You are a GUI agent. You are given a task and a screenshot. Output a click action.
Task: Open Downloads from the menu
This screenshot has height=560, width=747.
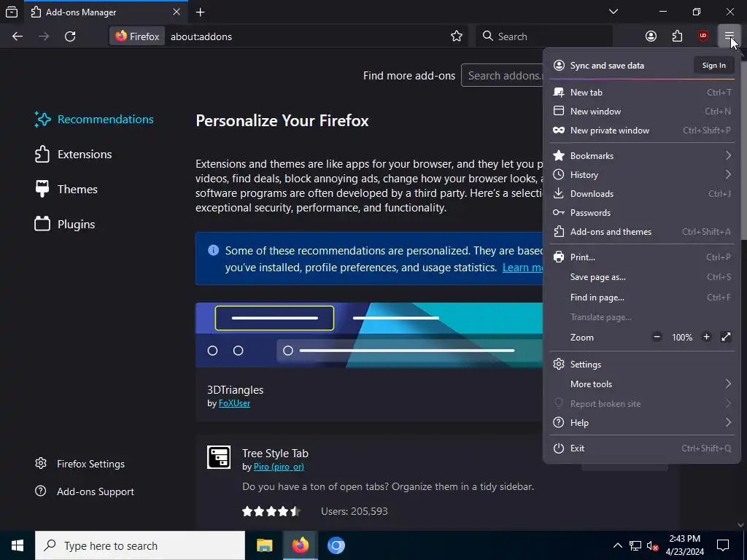[x=642, y=194]
